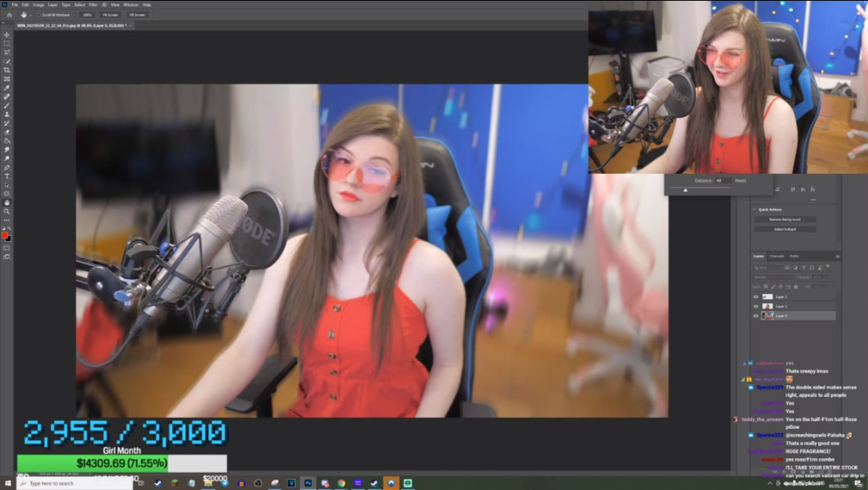868x490 pixels.
Task: Select the Pen tool
Action: coord(7,168)
